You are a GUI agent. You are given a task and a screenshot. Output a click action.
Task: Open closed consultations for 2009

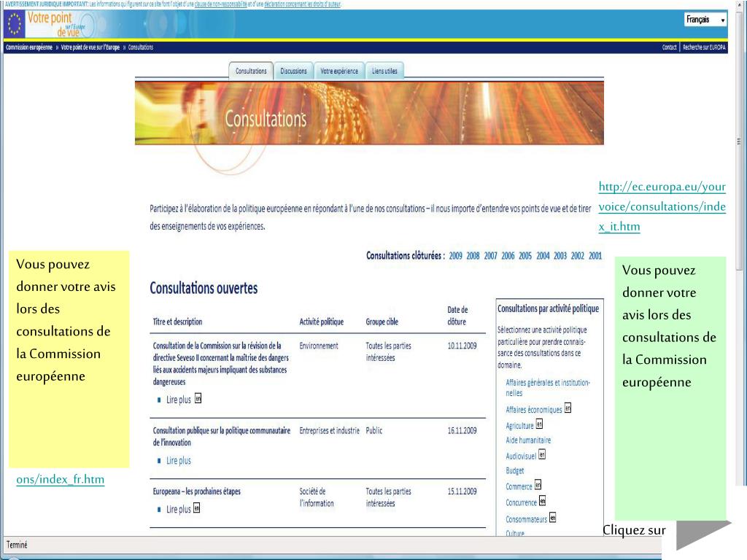[455, 256]
